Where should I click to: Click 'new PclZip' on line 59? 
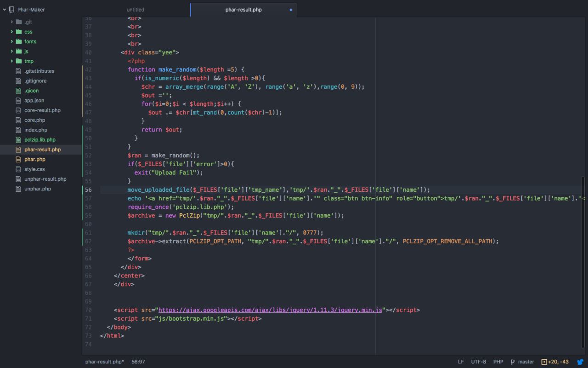[x=182, y=215]
